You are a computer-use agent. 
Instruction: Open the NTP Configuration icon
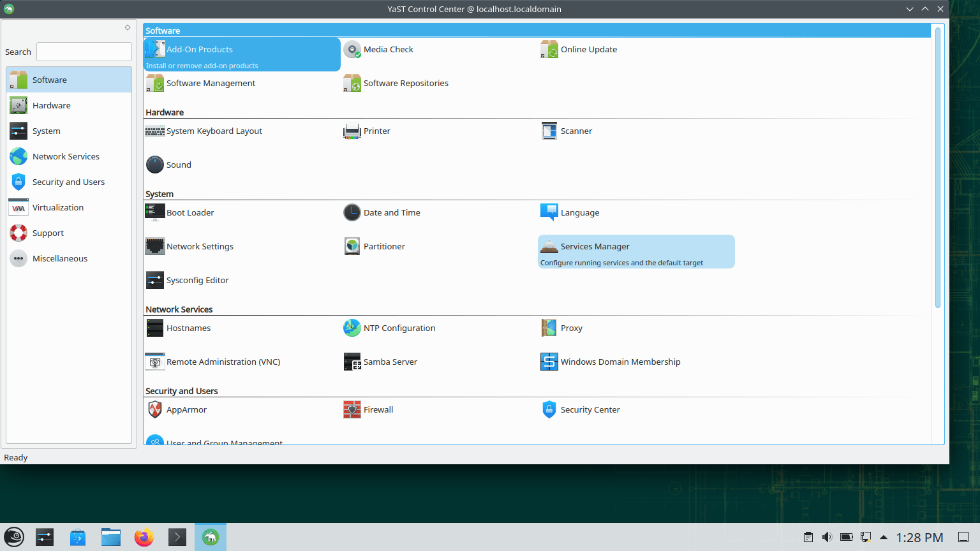(x=352, y=328)
